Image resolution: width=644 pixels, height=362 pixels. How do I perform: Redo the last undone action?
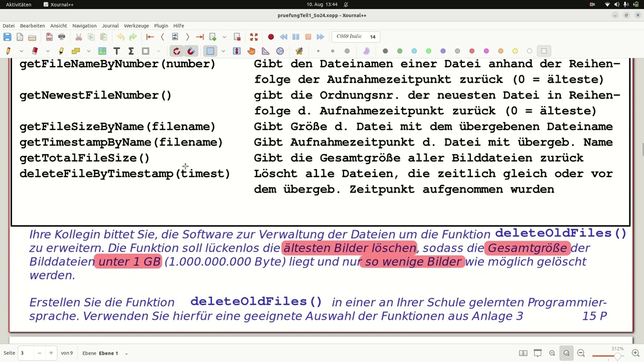[x=133, y=37]
